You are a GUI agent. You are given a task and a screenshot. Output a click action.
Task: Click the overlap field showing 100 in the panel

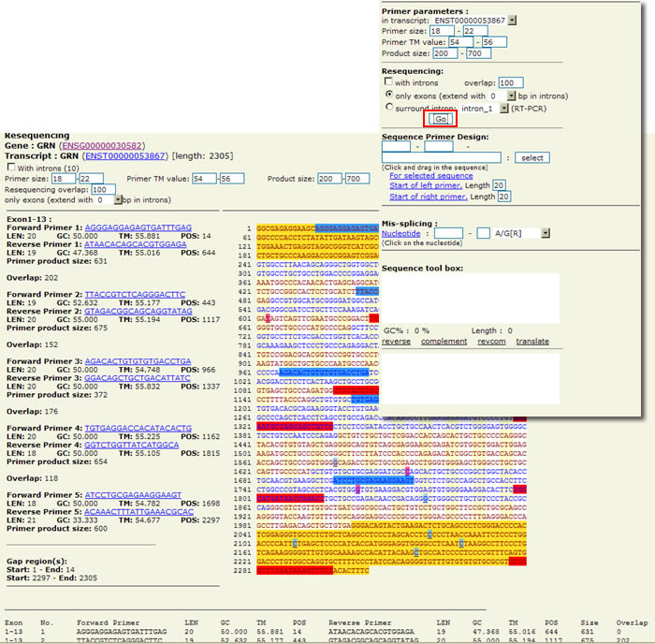[511, 82]
